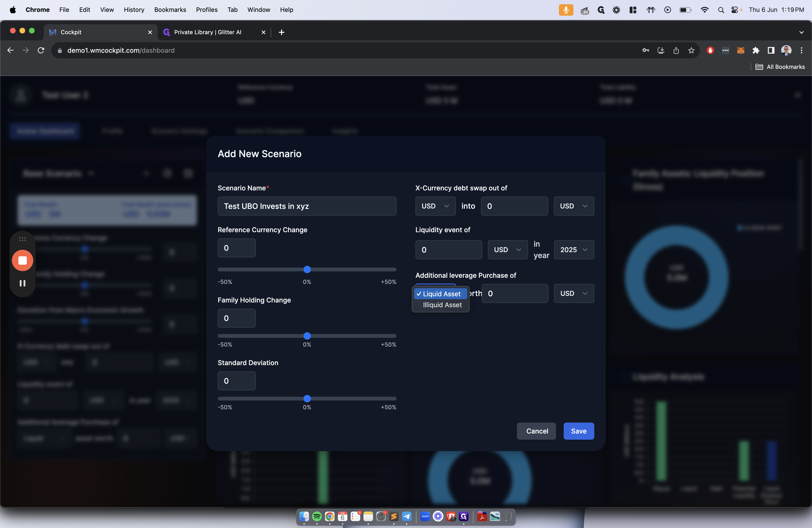812x528 pixels.
Task: Open the History menu in menu bar
Action: [134, 9]
